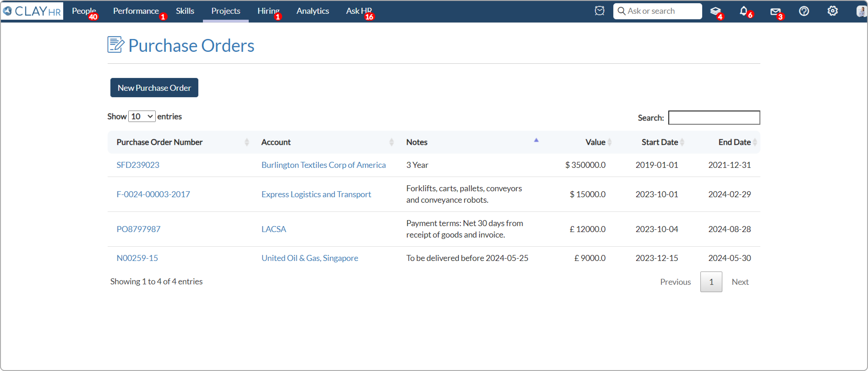The width and height of the screenshot is (868, 371).
Task: Open the Hiring menu
Action: (268, 11)
